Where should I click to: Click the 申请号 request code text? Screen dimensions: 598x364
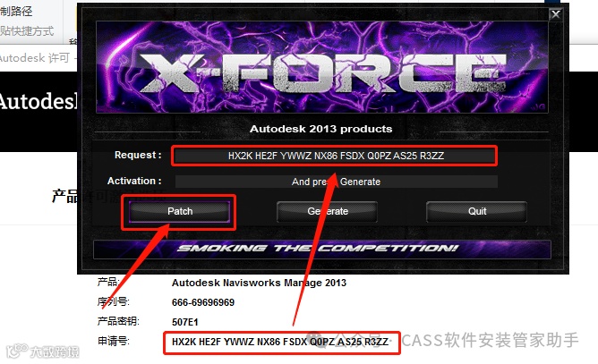[x=280, y=342]
